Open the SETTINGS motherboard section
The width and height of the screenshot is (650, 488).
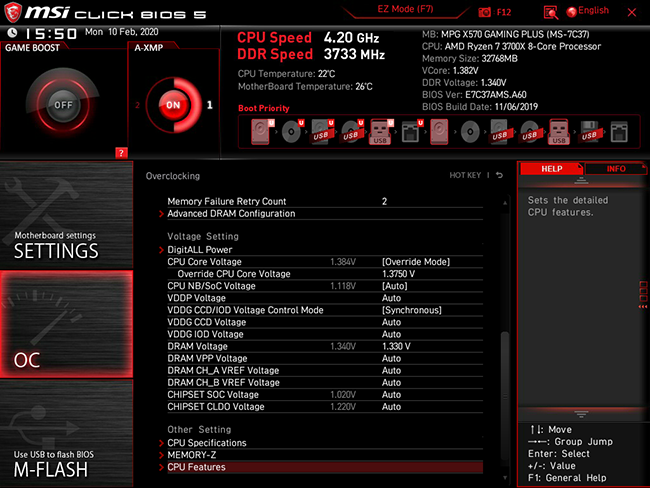pyautogui.click(x=66, y=216)
